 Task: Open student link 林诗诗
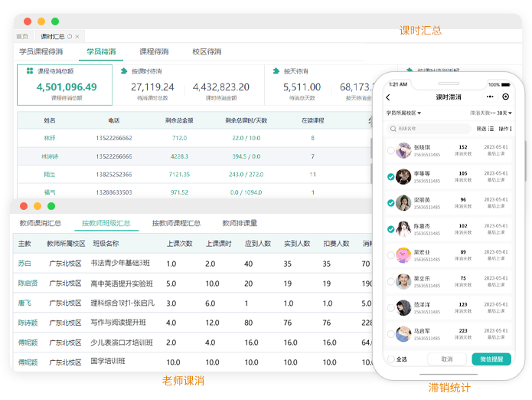(50, 156)
